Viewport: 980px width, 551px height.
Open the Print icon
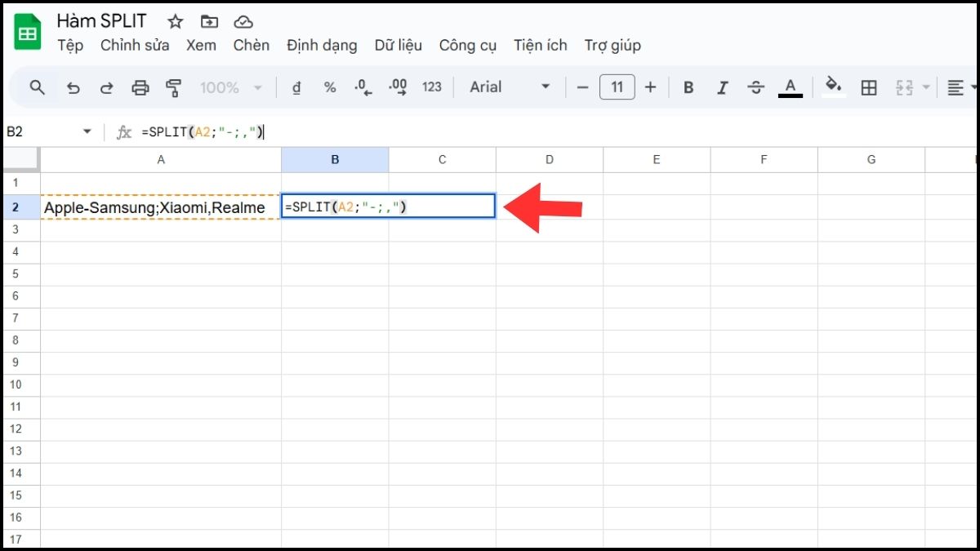140,87
